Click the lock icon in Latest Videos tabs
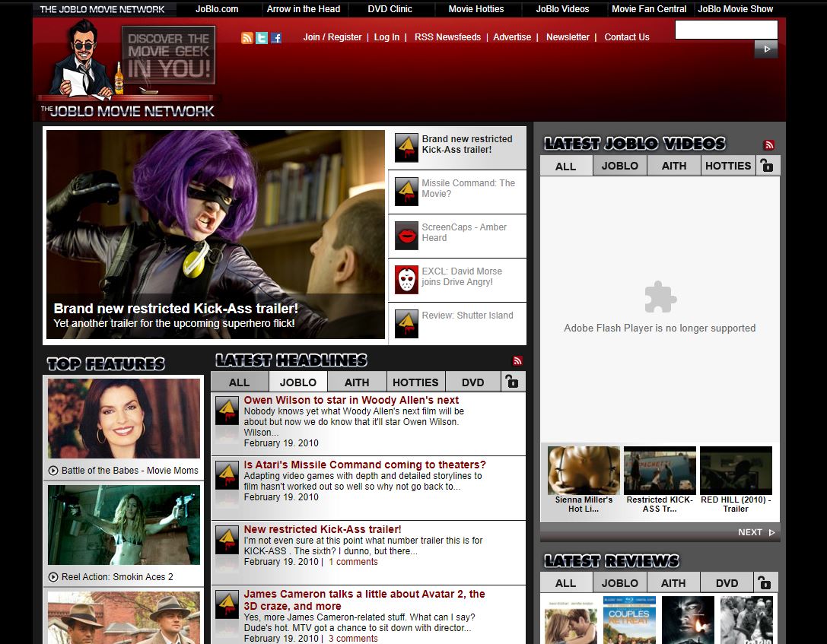827x644 pixels. tap(768, 166)
